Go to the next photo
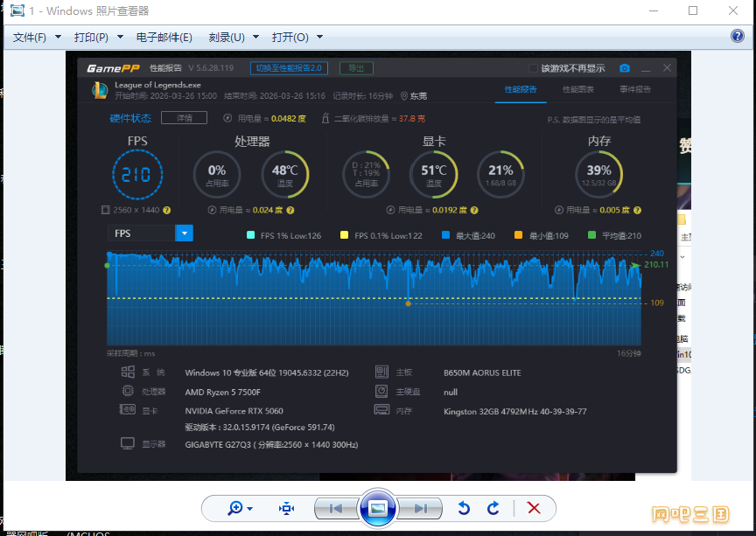Image resolution: width=756 pixels, height=536 pixels. tap(421, 508)
